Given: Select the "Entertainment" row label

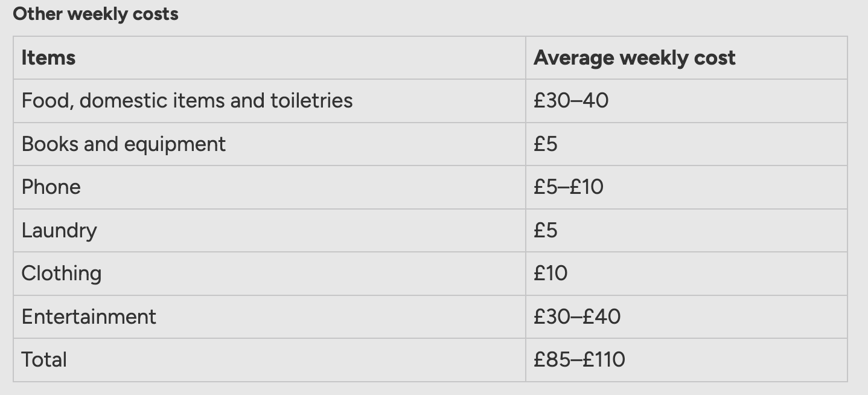Looking at the screenshot, I should click(89, 316).
